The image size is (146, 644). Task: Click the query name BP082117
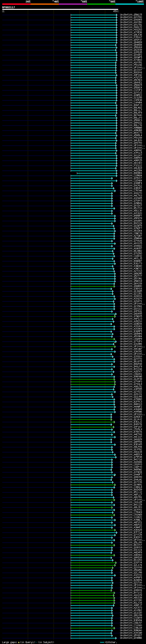coord(8,8)
